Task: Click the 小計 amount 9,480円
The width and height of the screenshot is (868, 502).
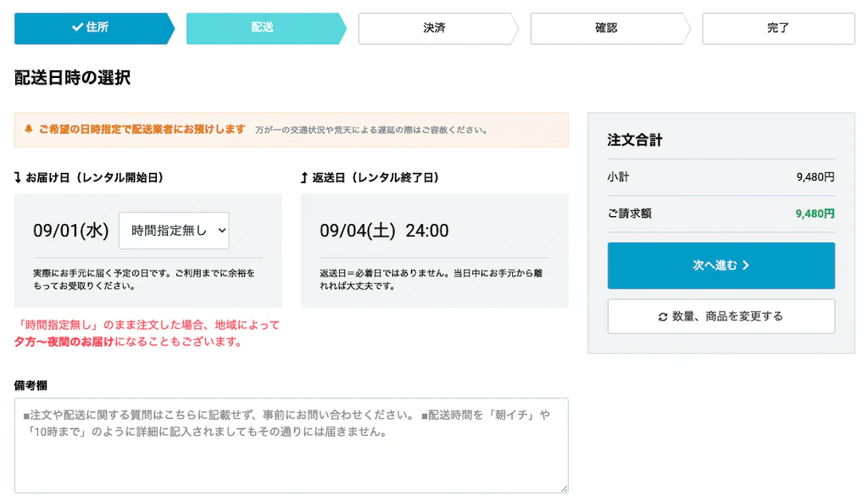Action: click(x=815, y=177)
